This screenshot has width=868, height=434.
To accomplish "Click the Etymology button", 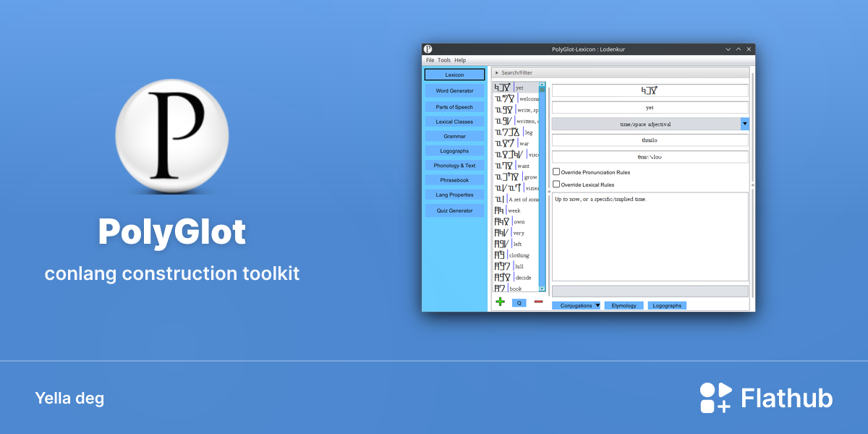I will 624,305.
